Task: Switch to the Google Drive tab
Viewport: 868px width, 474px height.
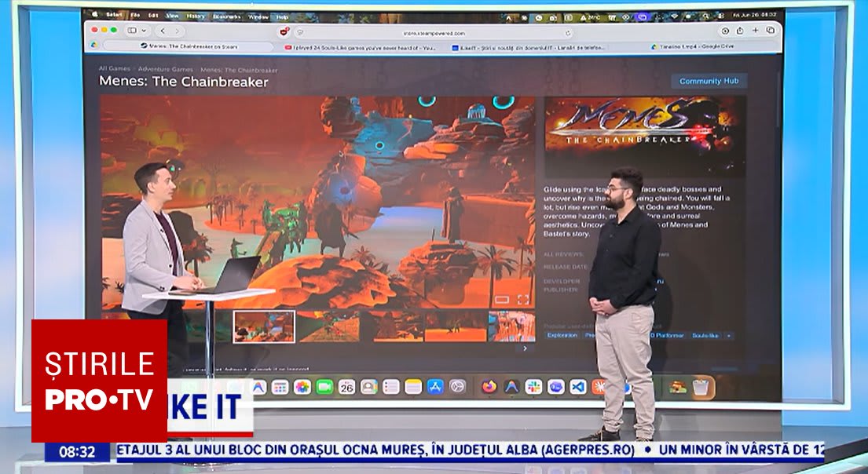Action: click(694, 47)
